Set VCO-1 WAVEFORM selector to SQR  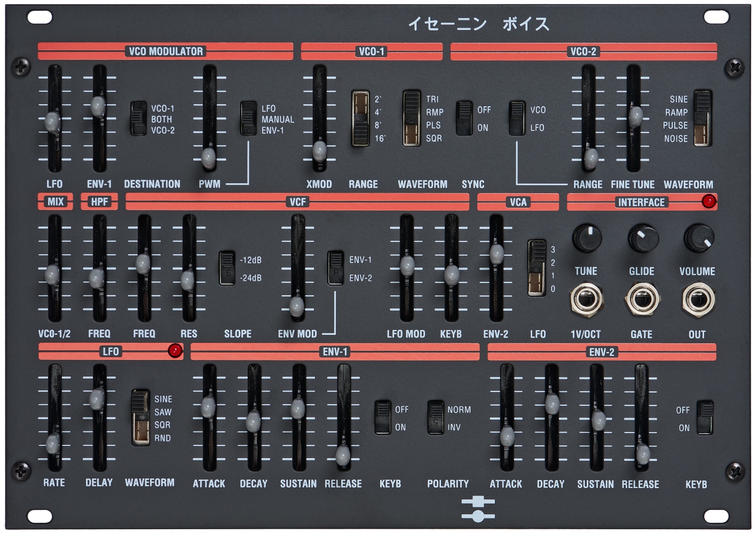[x=411, y=137]
